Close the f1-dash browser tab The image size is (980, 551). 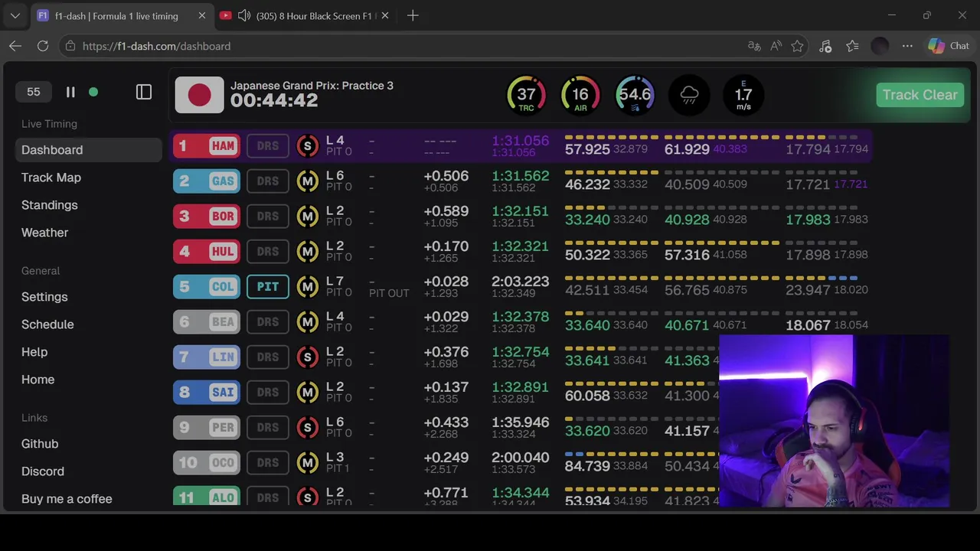(202, 15)
